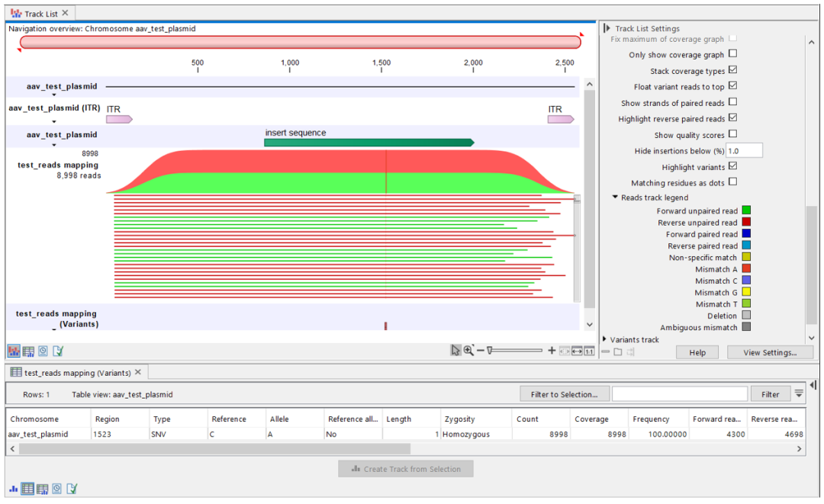Open element info icon in Track List toolbar
Screen dimensions: 824x504
[58, 352]
